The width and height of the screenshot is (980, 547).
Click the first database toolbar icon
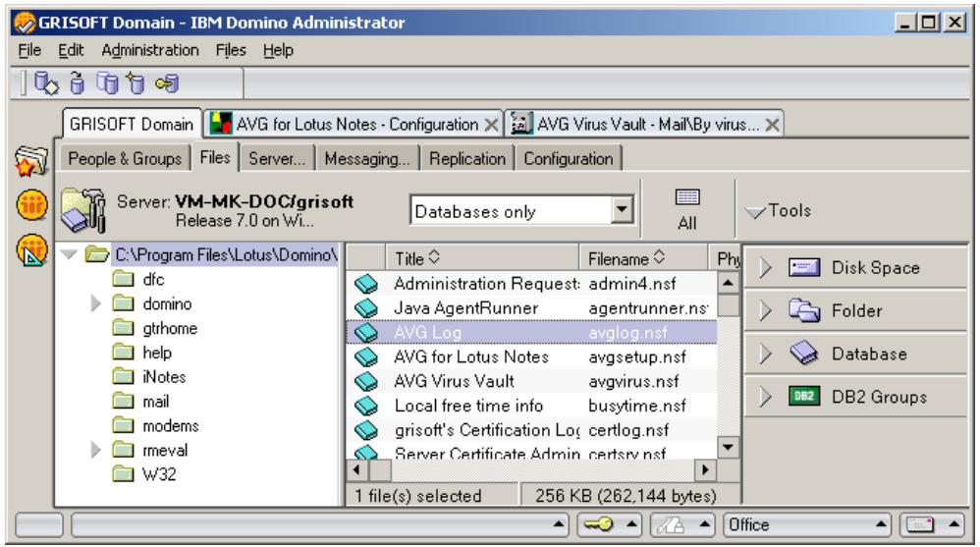pyautogui.click(x=46, y=82)
